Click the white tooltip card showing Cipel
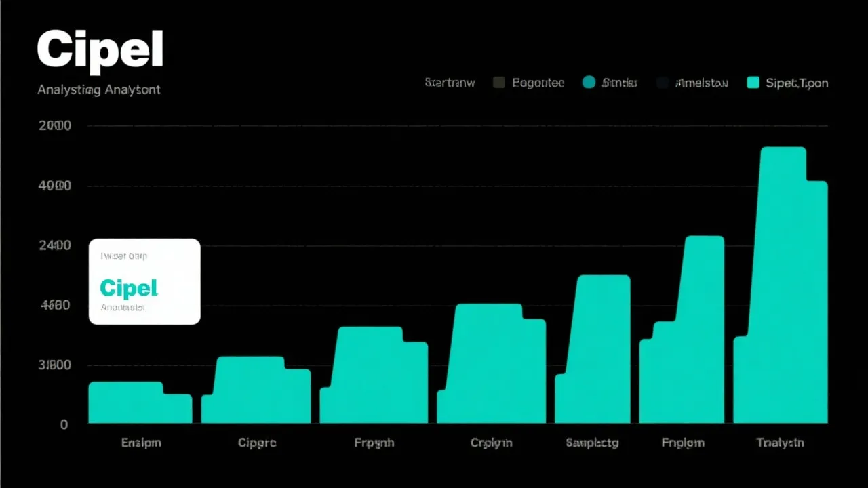This screenshot has width=868, height=488. click(144, 281)
